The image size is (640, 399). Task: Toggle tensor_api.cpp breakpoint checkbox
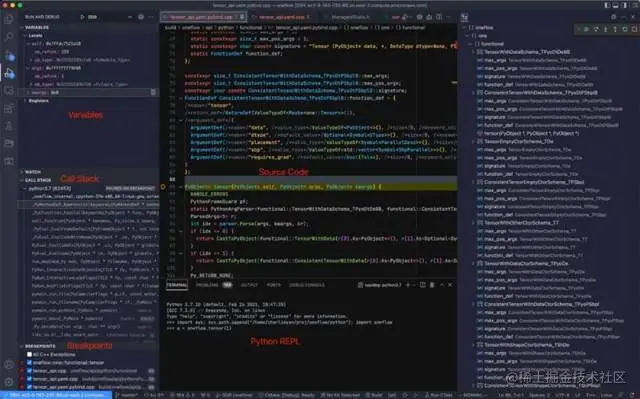click(29, 370)
